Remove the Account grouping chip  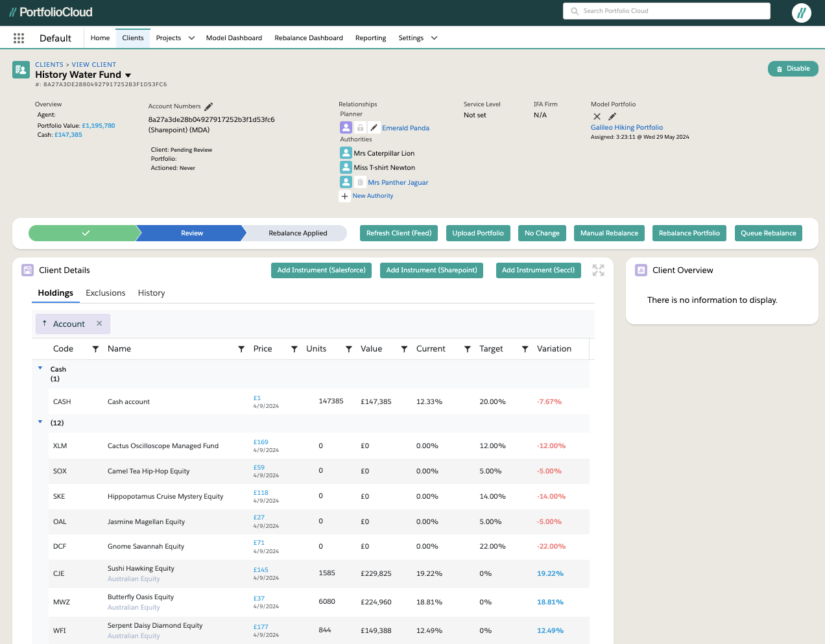point(99,324)
